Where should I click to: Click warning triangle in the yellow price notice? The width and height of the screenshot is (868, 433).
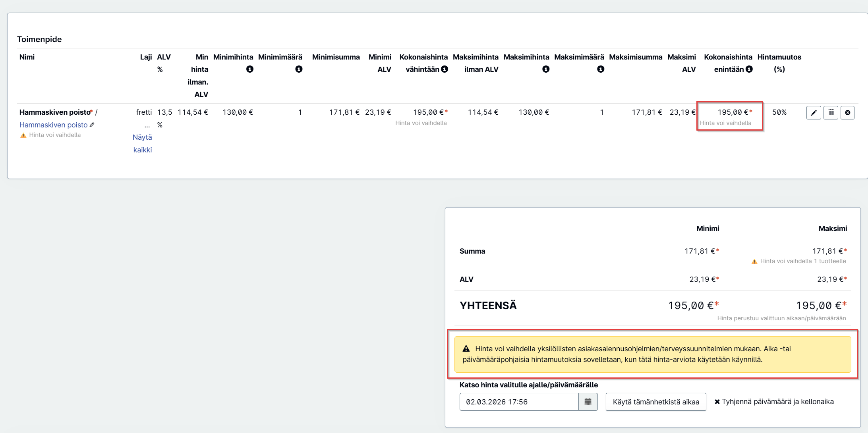(x=466, y=349)
